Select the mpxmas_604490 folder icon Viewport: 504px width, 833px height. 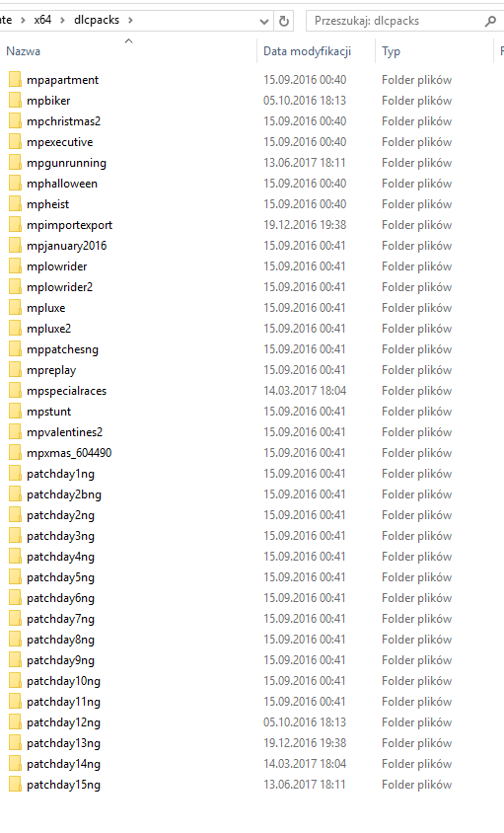15,453
